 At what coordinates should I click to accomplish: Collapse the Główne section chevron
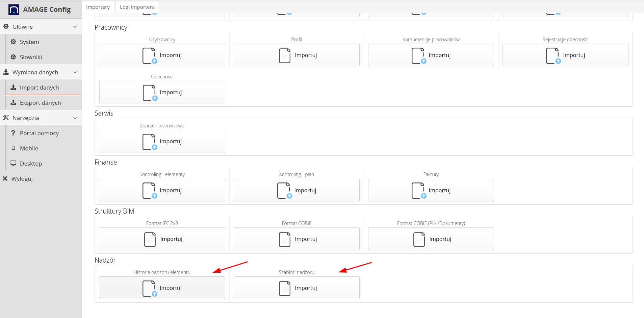(x=75, y=27)
